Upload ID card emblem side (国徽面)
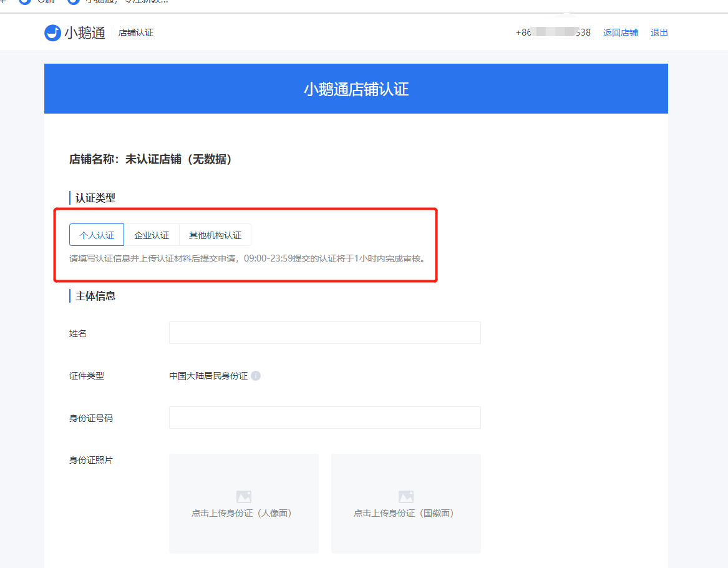The width and height of the screenshot is (728, 568). tap(405, 504)
